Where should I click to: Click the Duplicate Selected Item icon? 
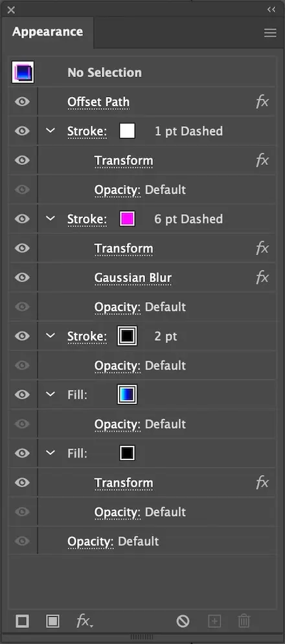coord(214,621)
